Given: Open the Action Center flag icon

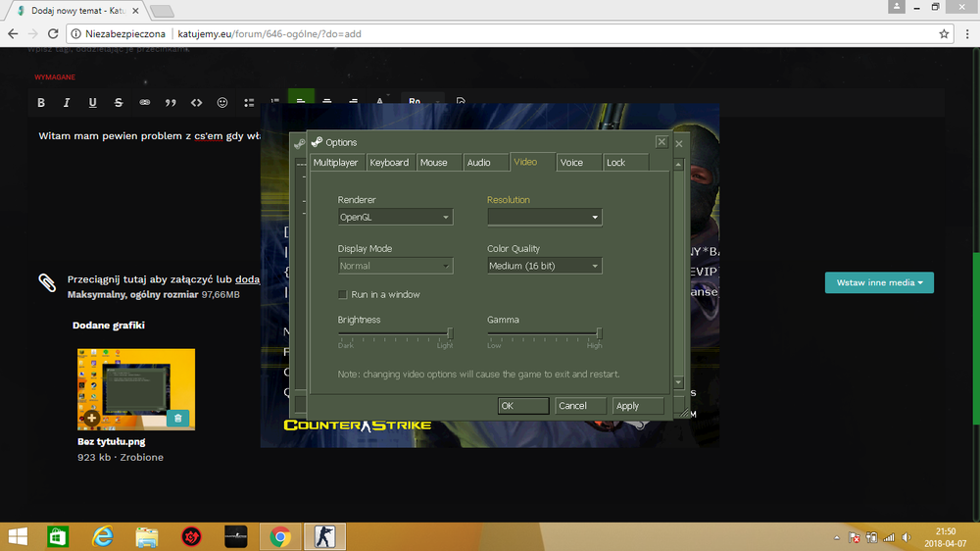Looking at the screenshot, I should click(855, 538).
